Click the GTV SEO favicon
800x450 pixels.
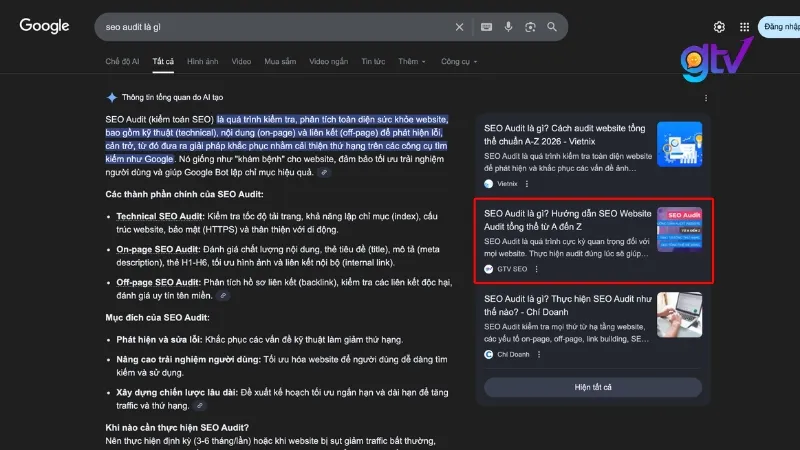click(x=488, y=269)
